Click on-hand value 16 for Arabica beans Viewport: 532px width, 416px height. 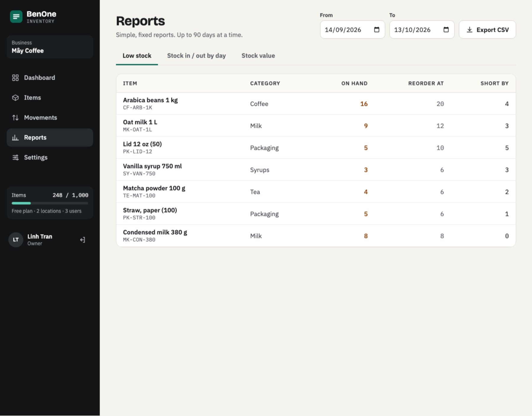click(364, 104)
